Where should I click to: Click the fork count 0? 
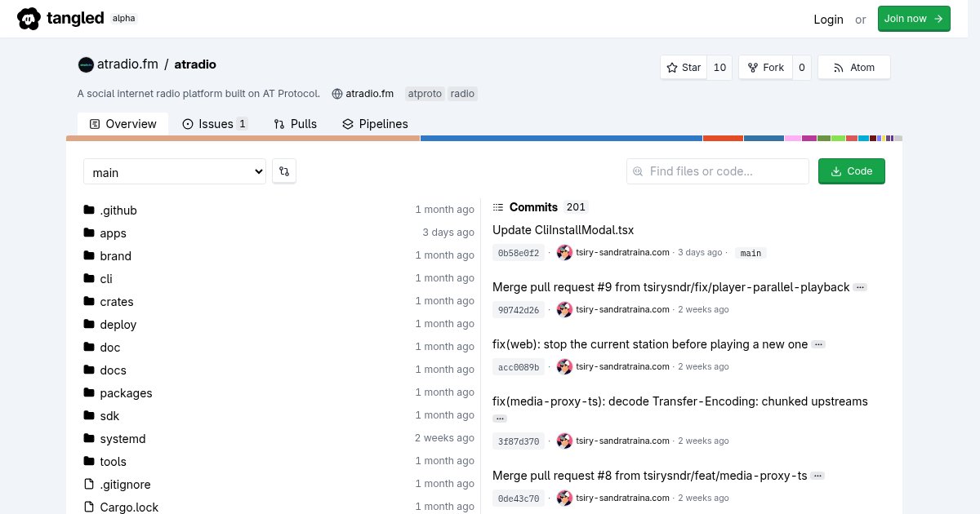[802, 68]
